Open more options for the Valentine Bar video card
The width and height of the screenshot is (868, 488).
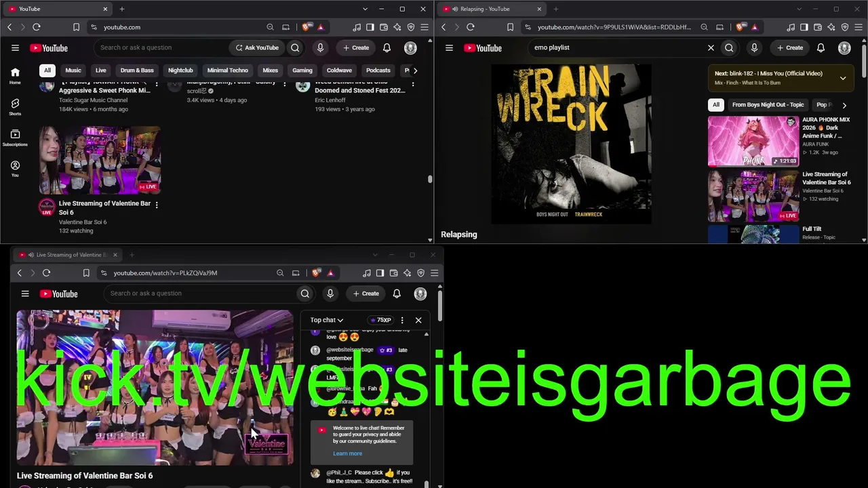click(x=157, y=205)
